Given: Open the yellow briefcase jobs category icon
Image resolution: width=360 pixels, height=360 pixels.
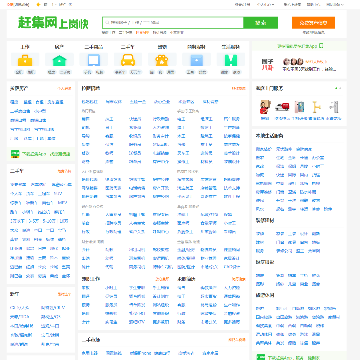Looking at the screenshot, I should (25, 60).
